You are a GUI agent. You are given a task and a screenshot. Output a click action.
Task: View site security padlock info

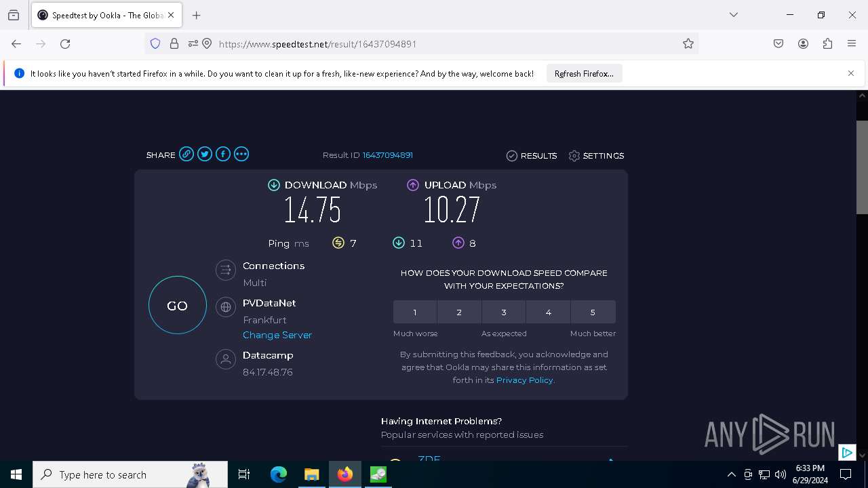click(174, 43)
